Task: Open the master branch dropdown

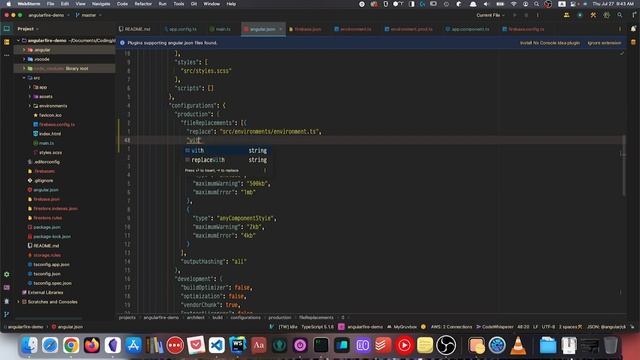Action: 89,15
